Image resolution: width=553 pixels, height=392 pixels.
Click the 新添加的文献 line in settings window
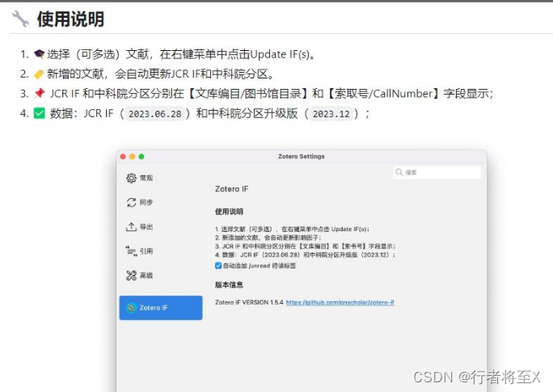pos(268,238)
